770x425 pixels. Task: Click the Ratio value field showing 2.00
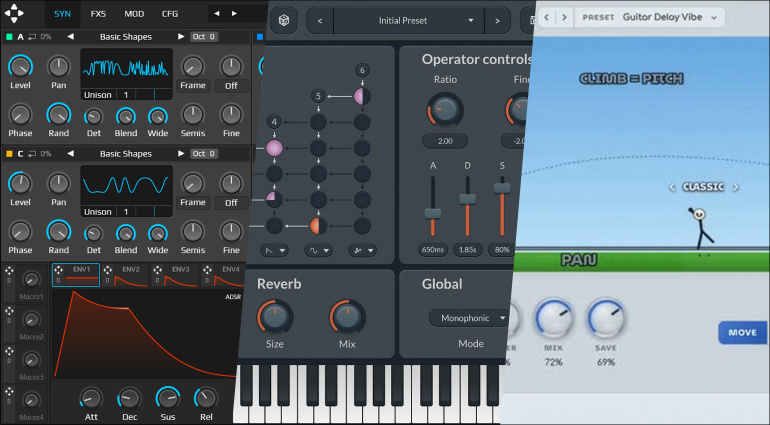(445, 141)
